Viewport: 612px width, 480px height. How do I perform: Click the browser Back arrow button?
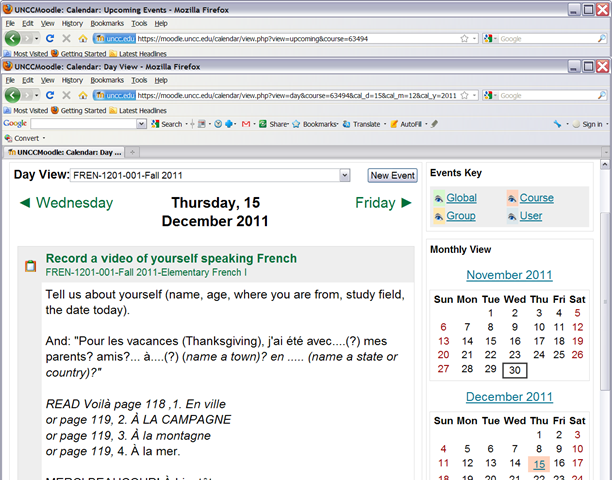13,95
